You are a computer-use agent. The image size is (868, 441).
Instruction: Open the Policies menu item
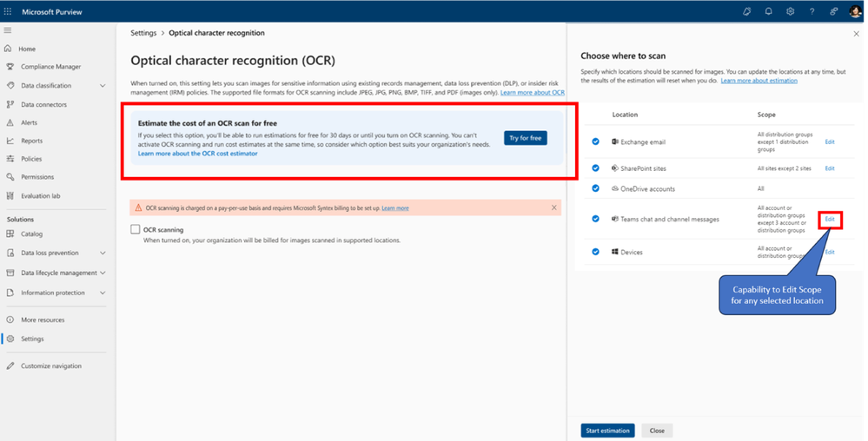(31, 159)
